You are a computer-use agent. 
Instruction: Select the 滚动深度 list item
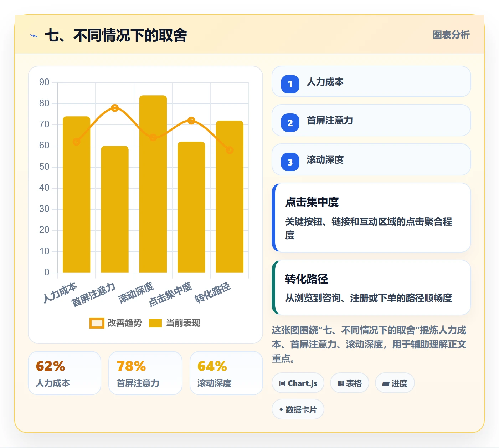pos(371,159)
